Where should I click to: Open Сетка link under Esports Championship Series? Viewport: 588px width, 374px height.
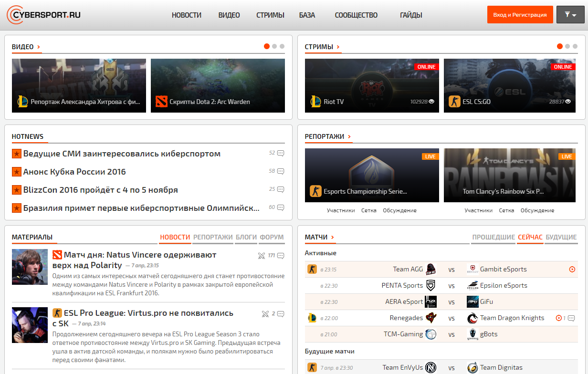pos(368,210)
